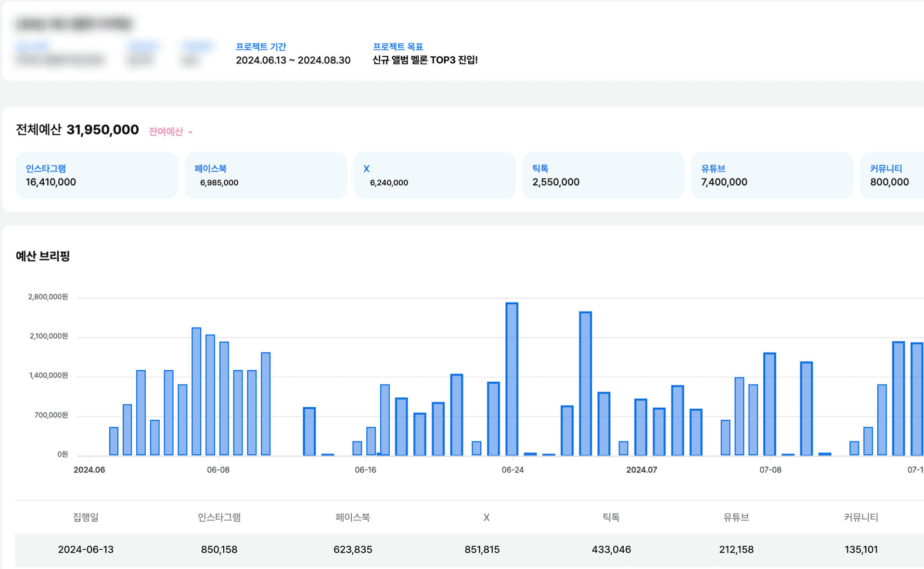Select the 유튜브 budget card
This screenshot has width=924, height=569.
pyautogui.click(x=772, y=176)
